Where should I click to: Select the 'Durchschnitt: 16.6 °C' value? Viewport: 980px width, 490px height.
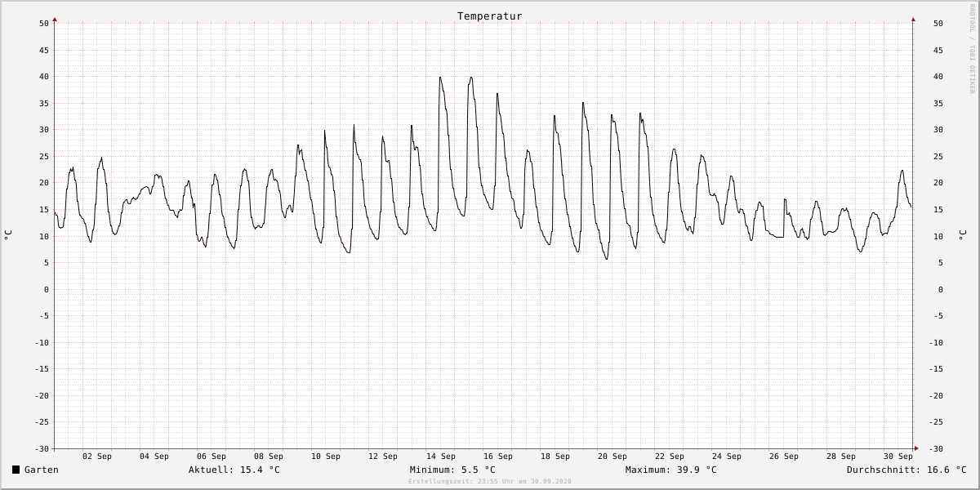click(x=906, y=470)
